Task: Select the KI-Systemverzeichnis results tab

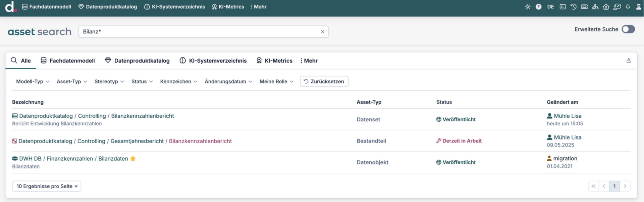Action: coord(213,60)
